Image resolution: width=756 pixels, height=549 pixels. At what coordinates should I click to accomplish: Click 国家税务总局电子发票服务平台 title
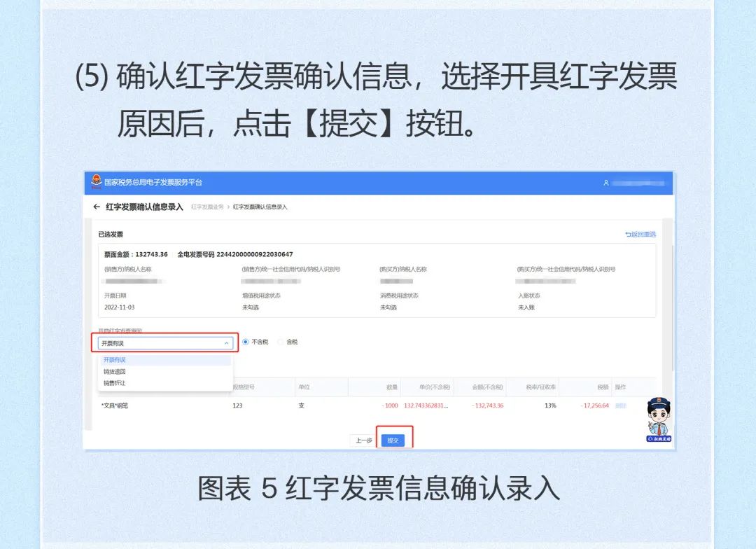point(153,182)
